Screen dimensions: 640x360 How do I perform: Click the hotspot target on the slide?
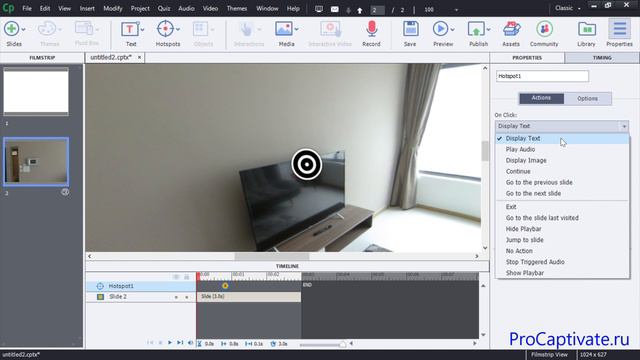[x=307, y=164]
